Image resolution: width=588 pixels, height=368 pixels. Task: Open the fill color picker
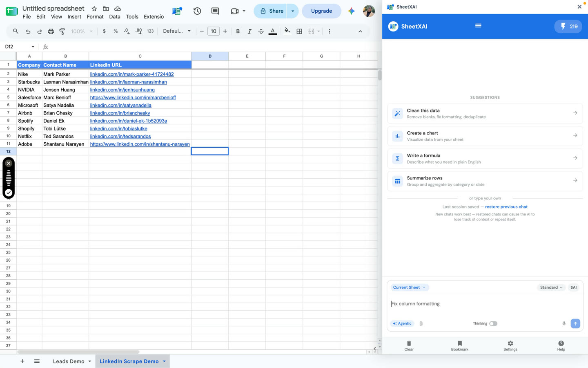click(287, 31)
